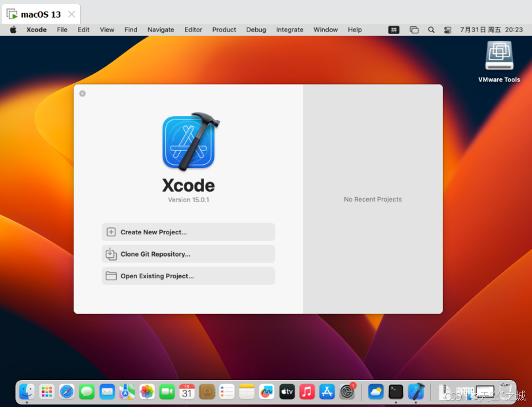The height and width of the screenshot is (407, 532).
Task: Click Clone Git Repository
Action: pos(188,254)
